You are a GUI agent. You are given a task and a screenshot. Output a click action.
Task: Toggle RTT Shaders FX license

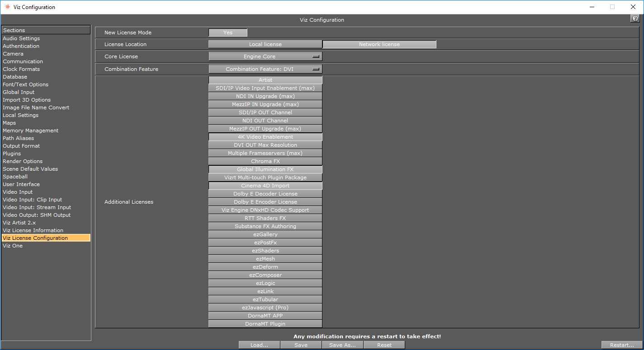(265, 218)
